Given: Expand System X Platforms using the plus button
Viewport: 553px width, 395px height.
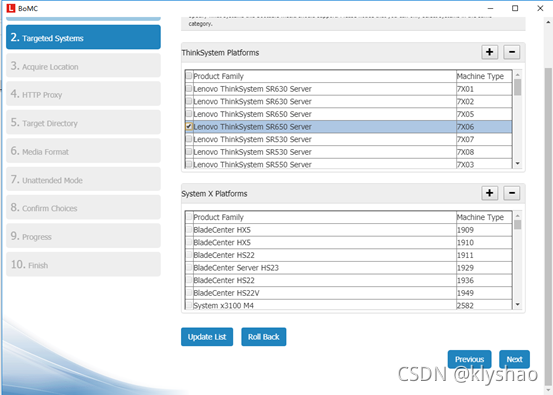Looking at the screenshot, I should pos(490,193).
